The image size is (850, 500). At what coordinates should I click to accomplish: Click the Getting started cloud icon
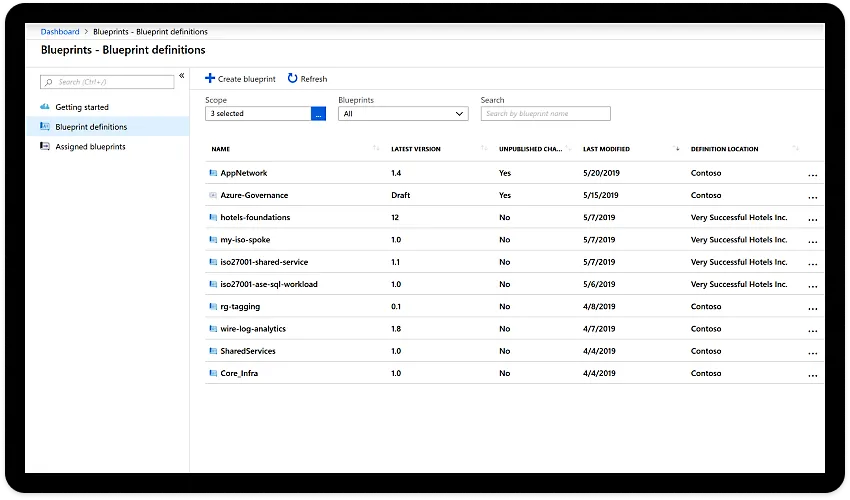click(x=45, y=107)
